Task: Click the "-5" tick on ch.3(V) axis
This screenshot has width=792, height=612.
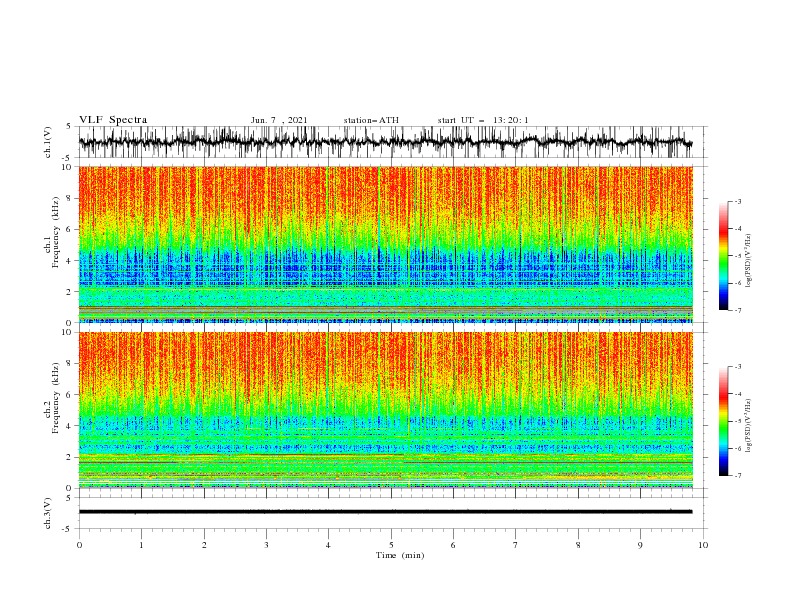Action: click(68, 529)
